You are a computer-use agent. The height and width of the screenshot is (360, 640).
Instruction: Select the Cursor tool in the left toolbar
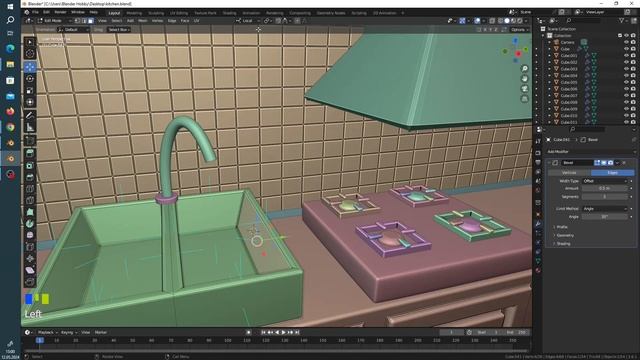(30, 54)
